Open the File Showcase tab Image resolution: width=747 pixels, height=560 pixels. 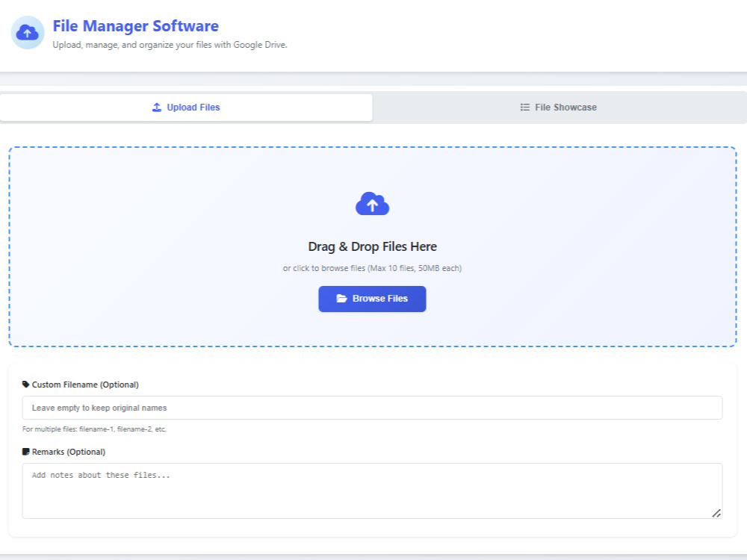point(558,107)
